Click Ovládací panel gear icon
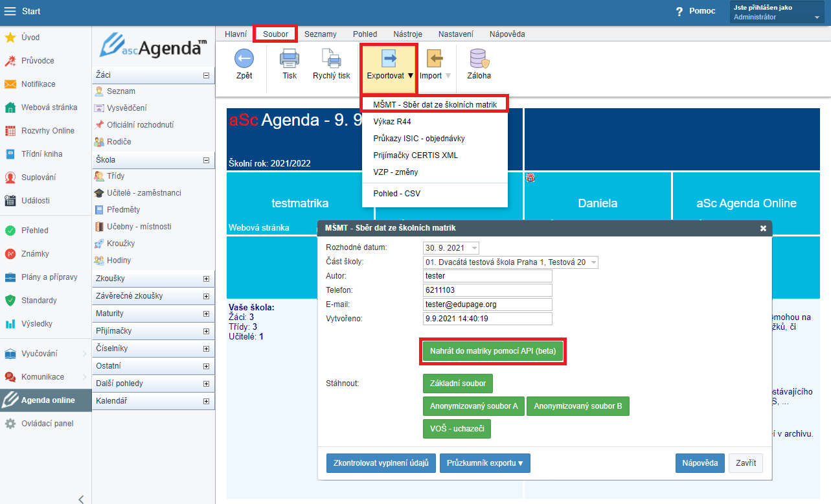Viewport: 831px width, 504px height. 10,424
